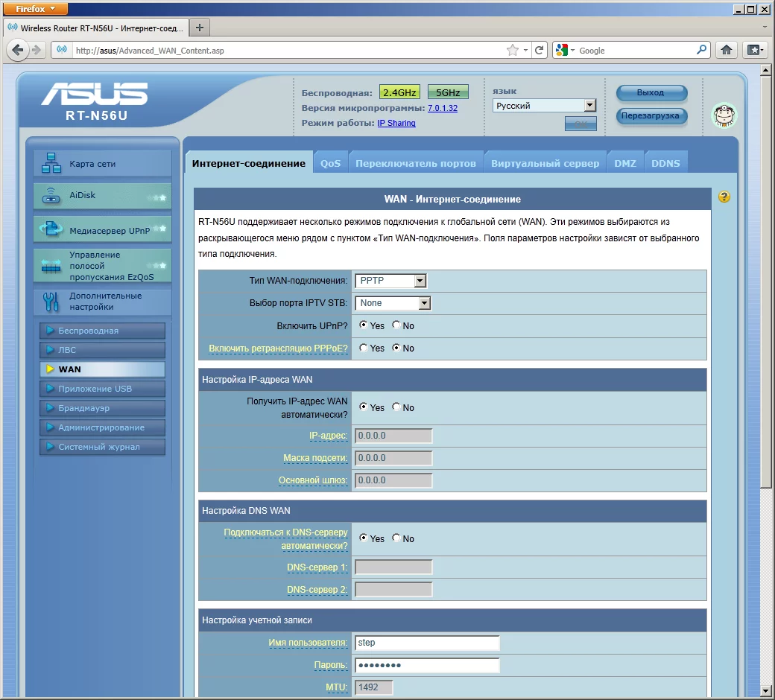Click the vertical scrollbar up arrow
The width and height of the screenshot is (775, 700).
point(765,70)
